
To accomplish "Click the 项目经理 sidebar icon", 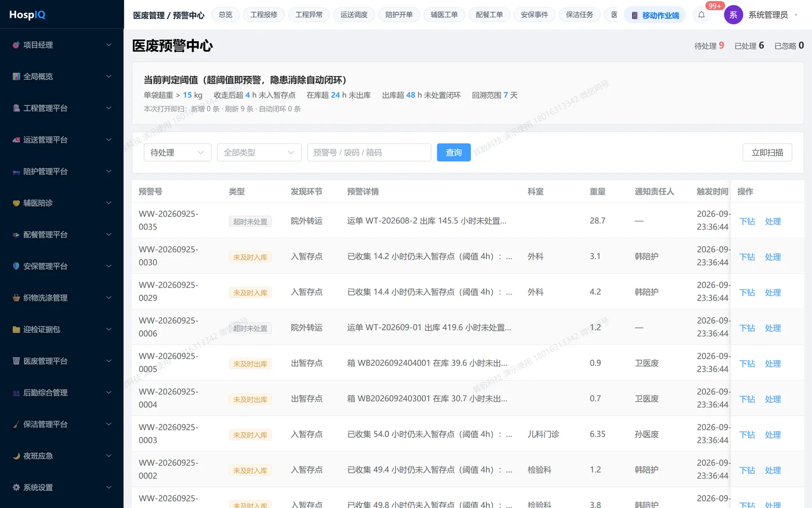I will click(16, 45).
